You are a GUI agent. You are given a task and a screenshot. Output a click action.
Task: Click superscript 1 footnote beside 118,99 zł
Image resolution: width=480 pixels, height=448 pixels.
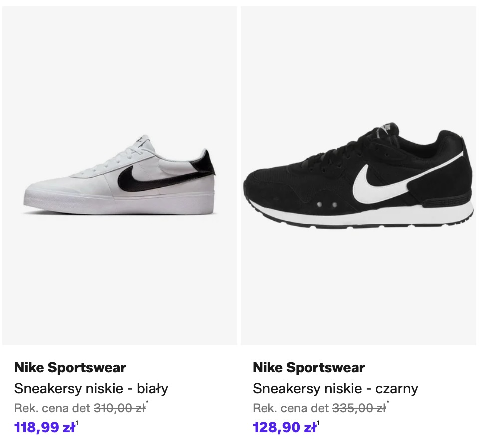pyautogui.click(x=77, y=423)
